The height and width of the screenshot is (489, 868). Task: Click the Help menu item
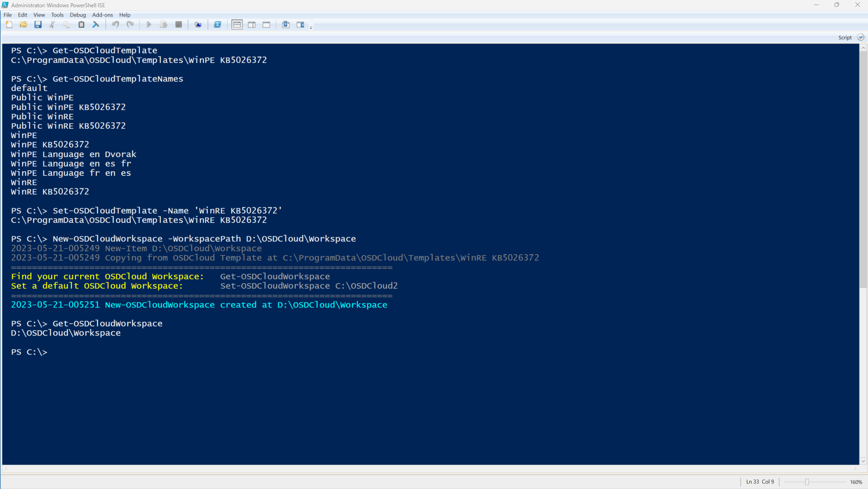[125, 15]
